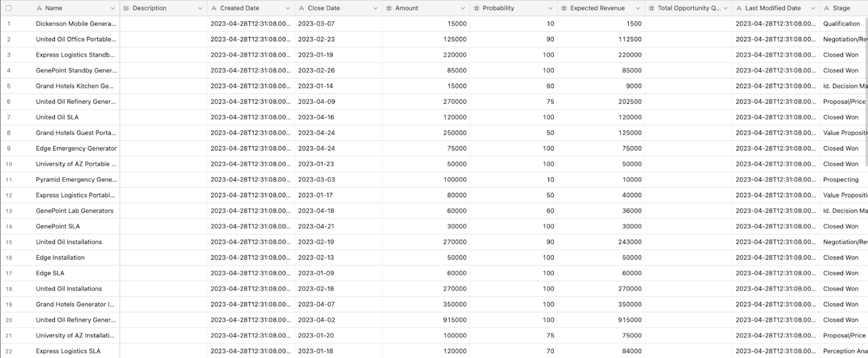Screen dimensions: 868x358
Task: Open the Probability column dropdown arrow
Action: pos(550,8)
